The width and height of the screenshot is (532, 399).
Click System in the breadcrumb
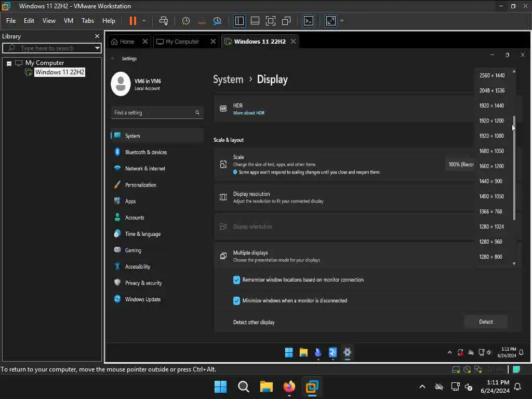click(228, 79)
